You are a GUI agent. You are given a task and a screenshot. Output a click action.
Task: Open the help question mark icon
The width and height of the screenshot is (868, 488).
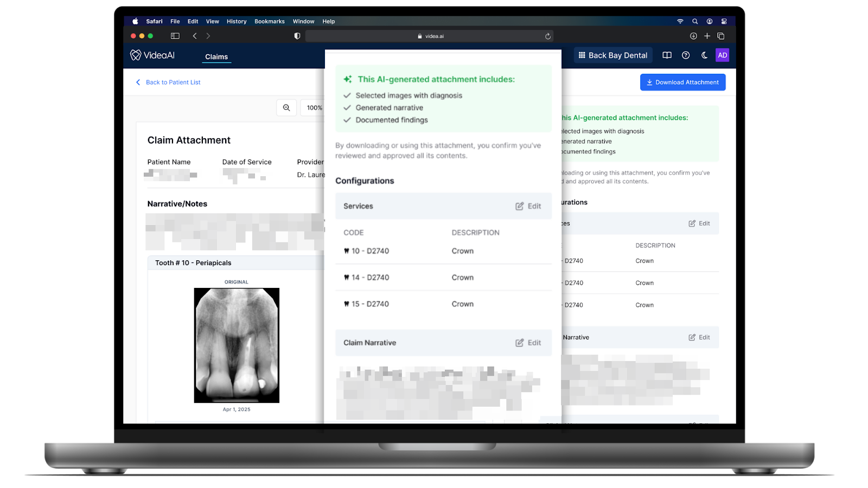686,55
